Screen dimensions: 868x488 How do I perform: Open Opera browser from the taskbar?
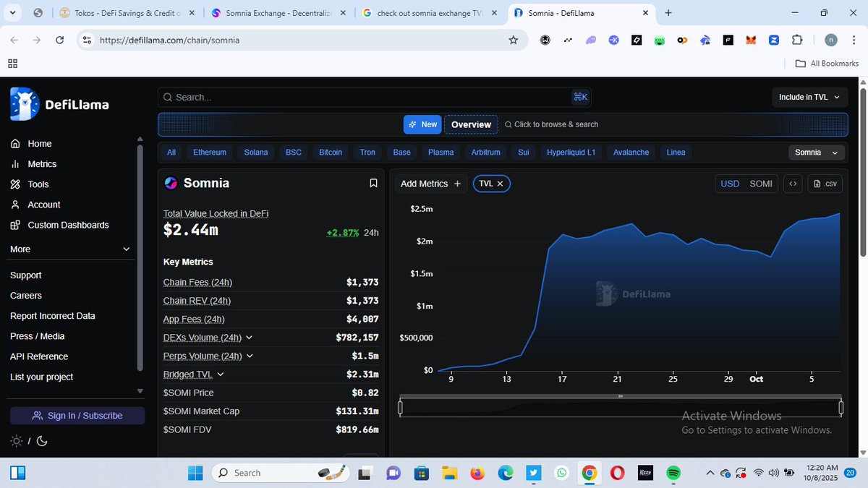617,473
